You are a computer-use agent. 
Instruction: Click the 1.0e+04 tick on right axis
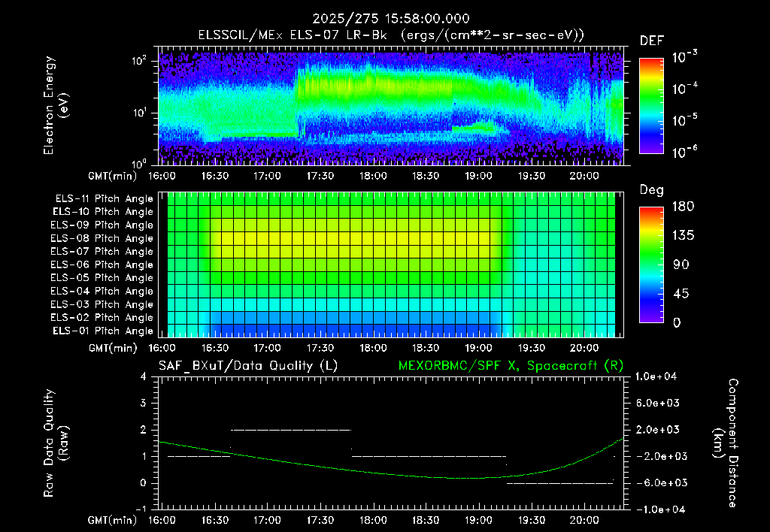pyautogui.click(x=656, y=376)
